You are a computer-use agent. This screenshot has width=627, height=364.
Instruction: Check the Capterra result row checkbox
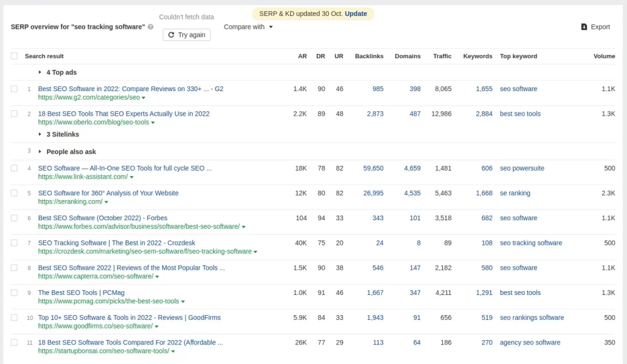pyautogui.click(x=15, y=268)
